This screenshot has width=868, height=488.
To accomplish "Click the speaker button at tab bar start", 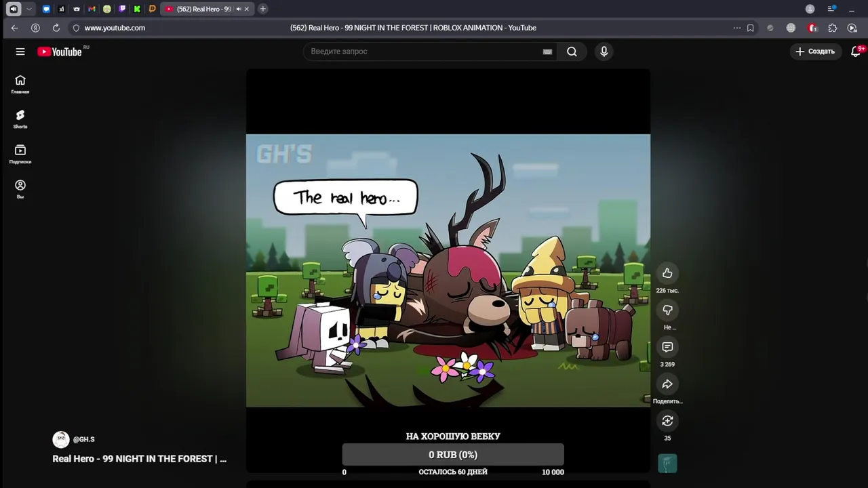I will tap(13, 9).
